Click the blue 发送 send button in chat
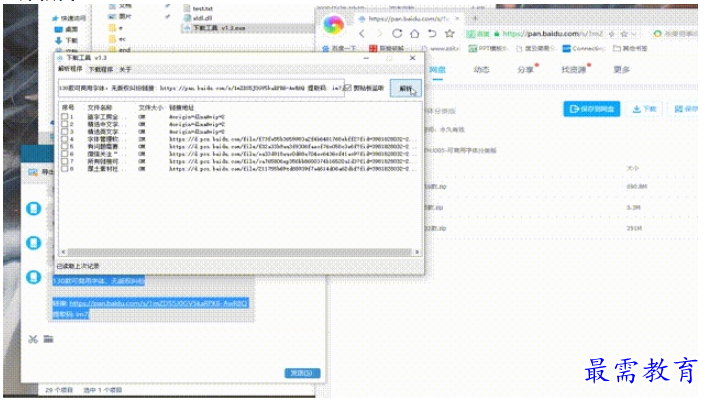This screenshot has height=402, width=706. (302, 373)
